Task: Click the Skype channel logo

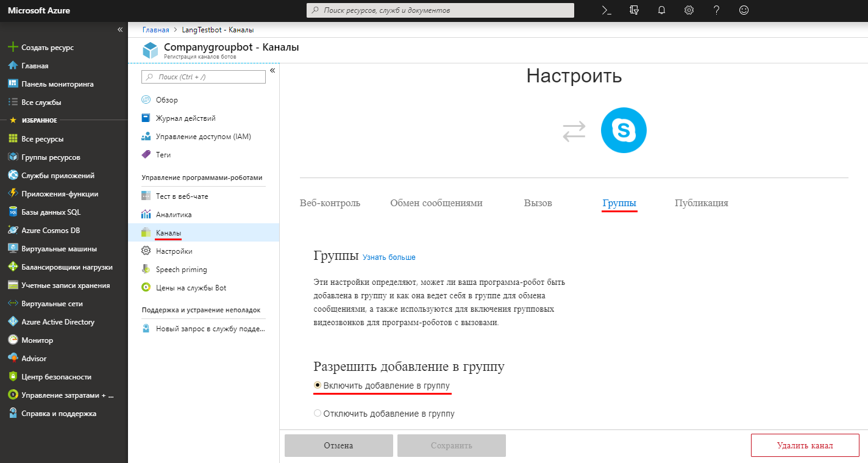Action: point(624,131)
